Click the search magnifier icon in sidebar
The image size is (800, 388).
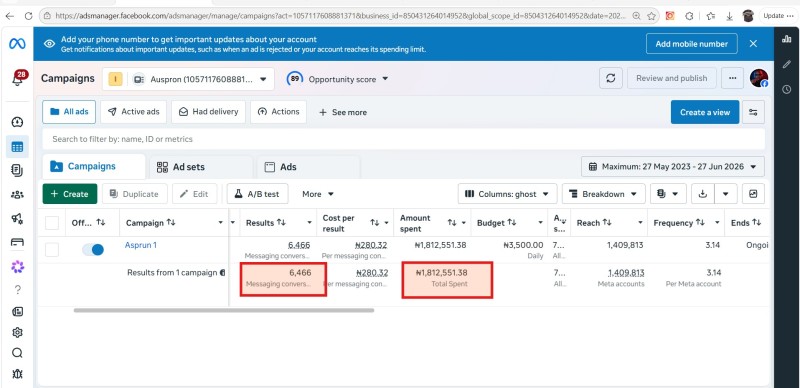(17, 353)
